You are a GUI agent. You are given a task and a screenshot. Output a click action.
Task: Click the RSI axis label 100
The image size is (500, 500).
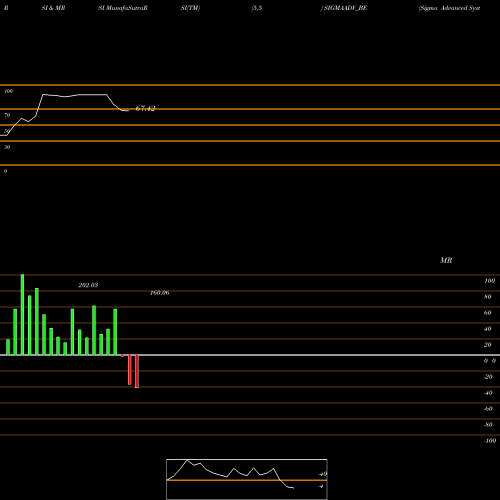pyautogui.click(x=8, y=91)
